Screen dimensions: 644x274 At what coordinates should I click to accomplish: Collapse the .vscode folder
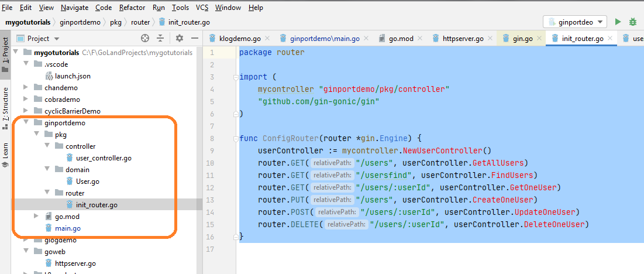(26, 64)
